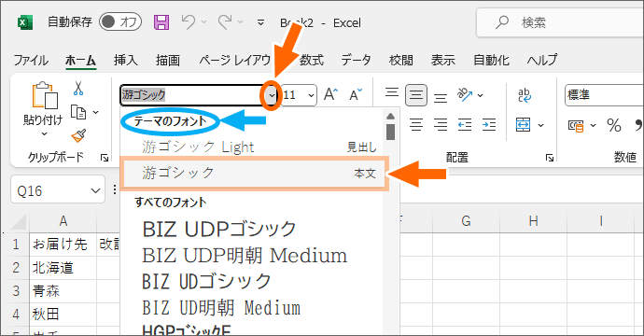Open the Name Box dropdown arrow
Image resolution: width=644 pixels, height=336 pixels.
(95, 191)
